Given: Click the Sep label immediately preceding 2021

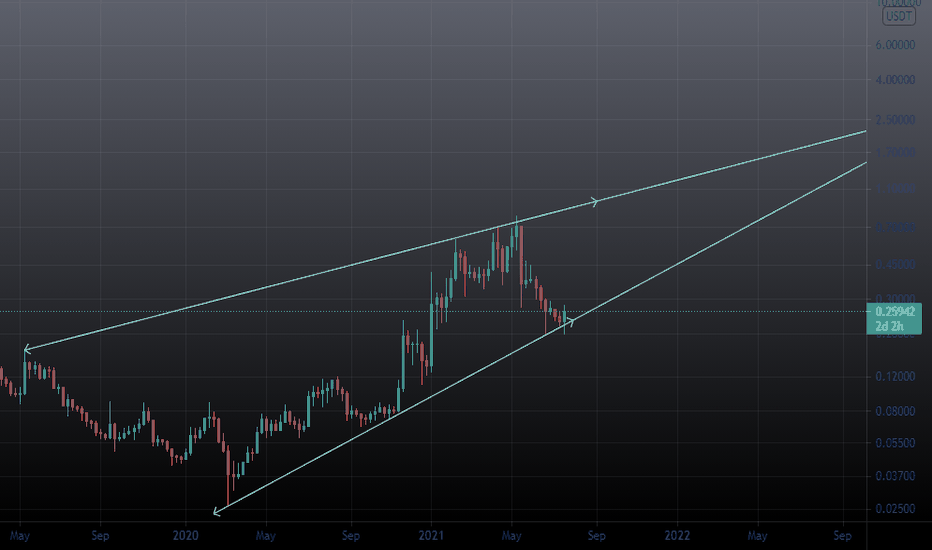Looking at the screenshot, I should 351,536.
